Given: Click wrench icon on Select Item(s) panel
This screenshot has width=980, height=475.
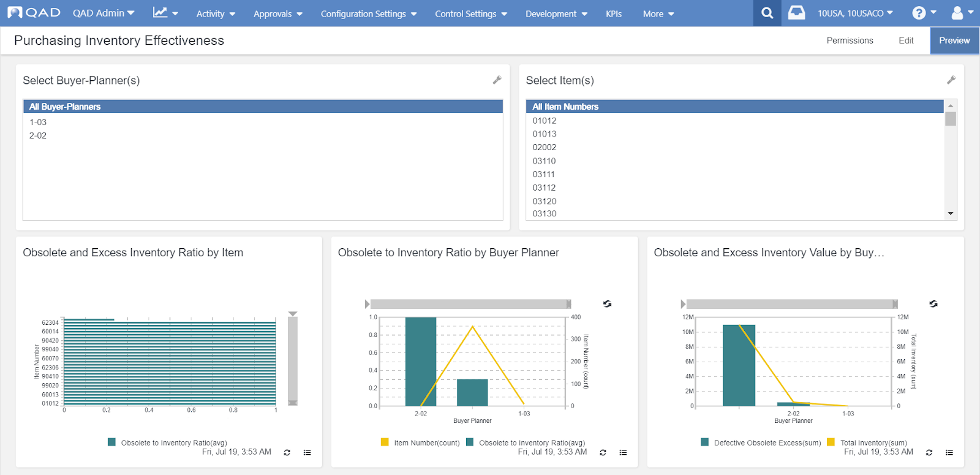Looking at the screenshot, I should click(x=951, y=80).
